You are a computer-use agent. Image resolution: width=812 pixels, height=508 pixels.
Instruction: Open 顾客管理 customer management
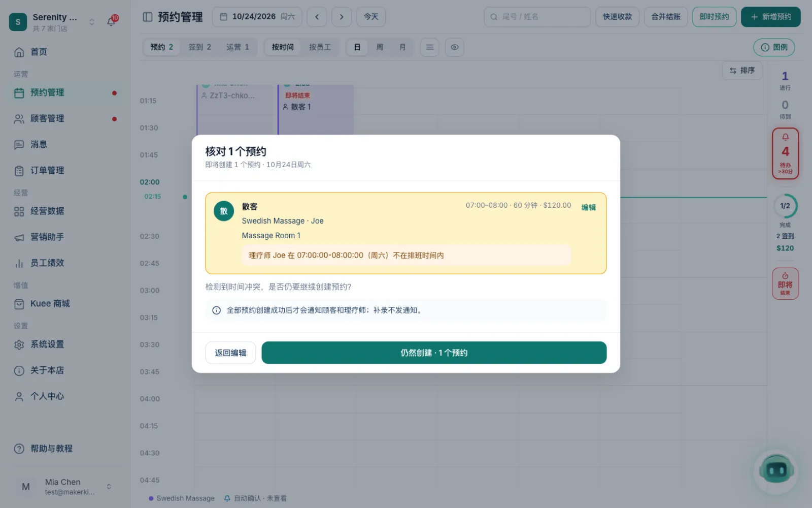point(65,119)
